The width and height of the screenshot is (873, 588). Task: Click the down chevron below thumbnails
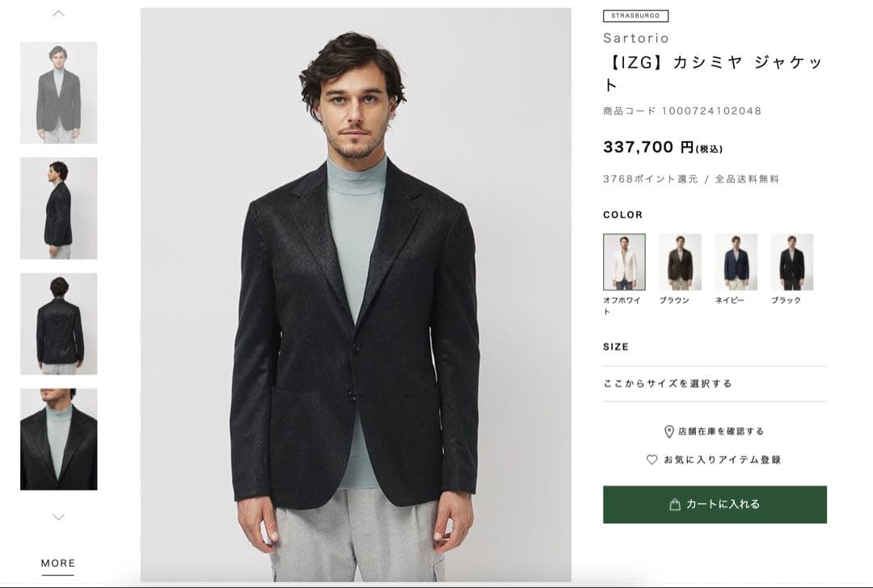click(x=58, y=517)
